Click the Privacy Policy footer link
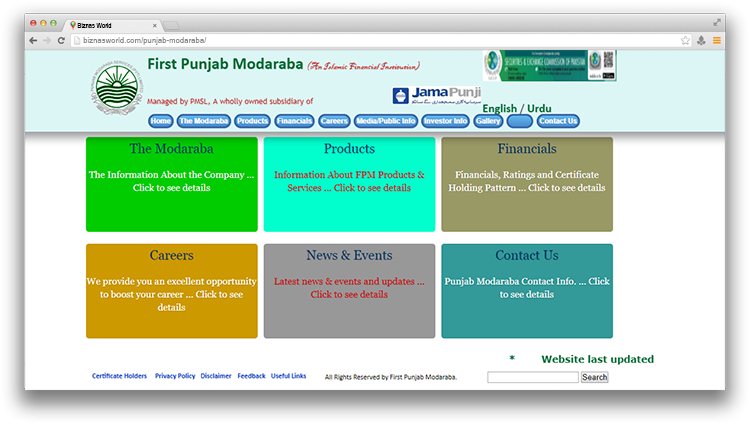This screenshot has height=425, width=750. click(x=175, y=376)
